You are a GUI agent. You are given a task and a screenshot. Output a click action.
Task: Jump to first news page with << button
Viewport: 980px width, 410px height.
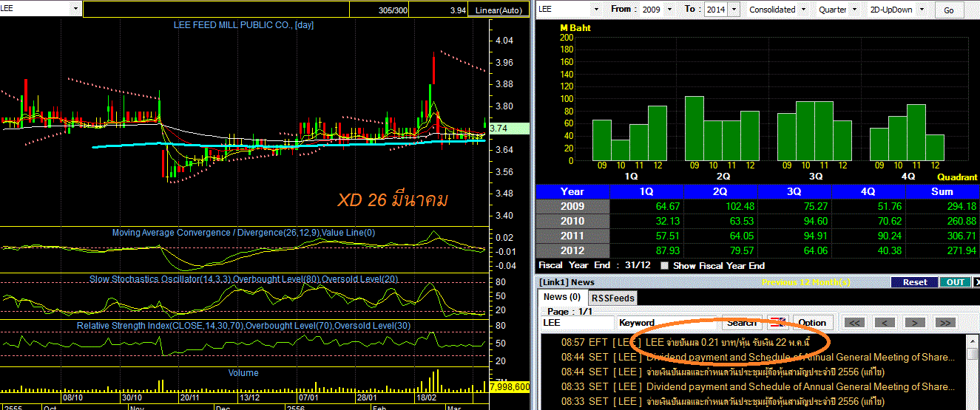[855, 323]
